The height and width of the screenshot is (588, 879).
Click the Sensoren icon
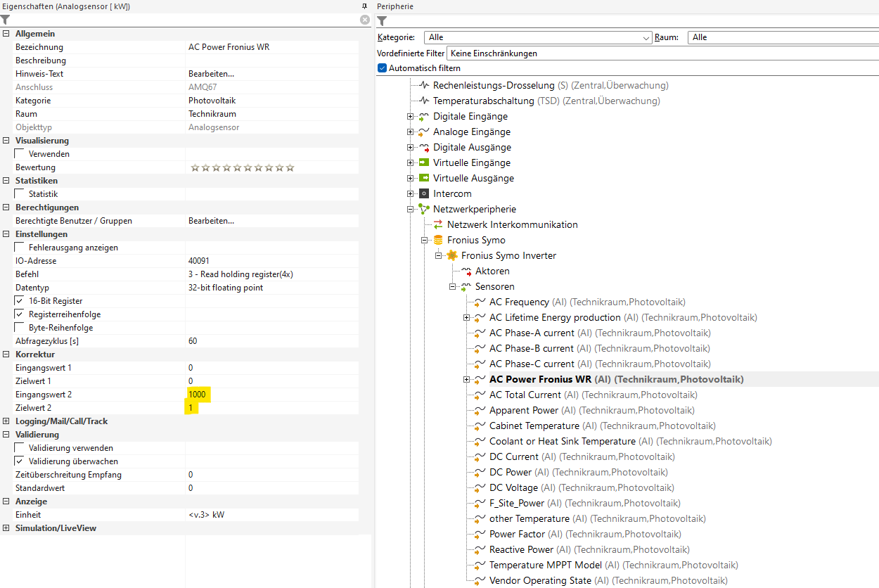tap(466, 286)
